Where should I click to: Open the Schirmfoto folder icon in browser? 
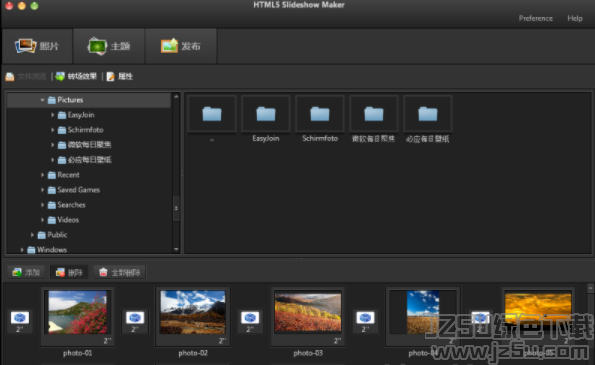pos(320,114)
